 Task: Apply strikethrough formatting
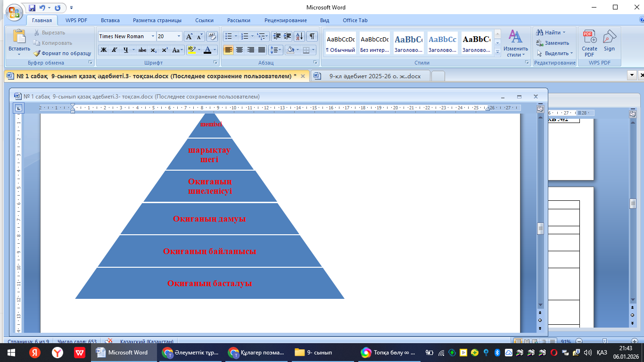tap(142, 50)
